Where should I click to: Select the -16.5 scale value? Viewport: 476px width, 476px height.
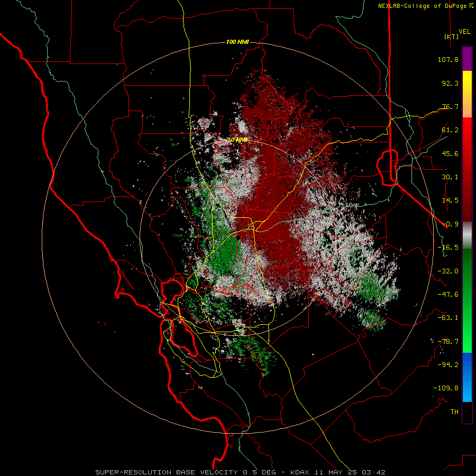[448, 248]
